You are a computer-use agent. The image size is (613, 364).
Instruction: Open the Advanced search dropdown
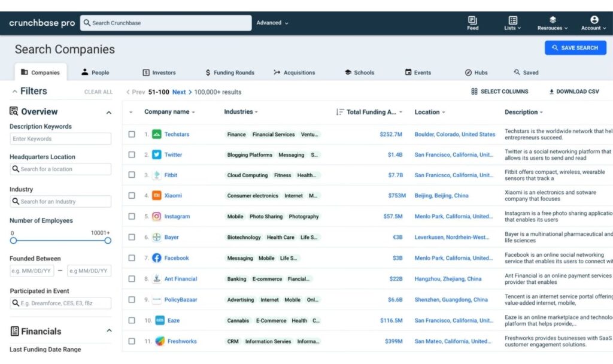tap(272, 23)
